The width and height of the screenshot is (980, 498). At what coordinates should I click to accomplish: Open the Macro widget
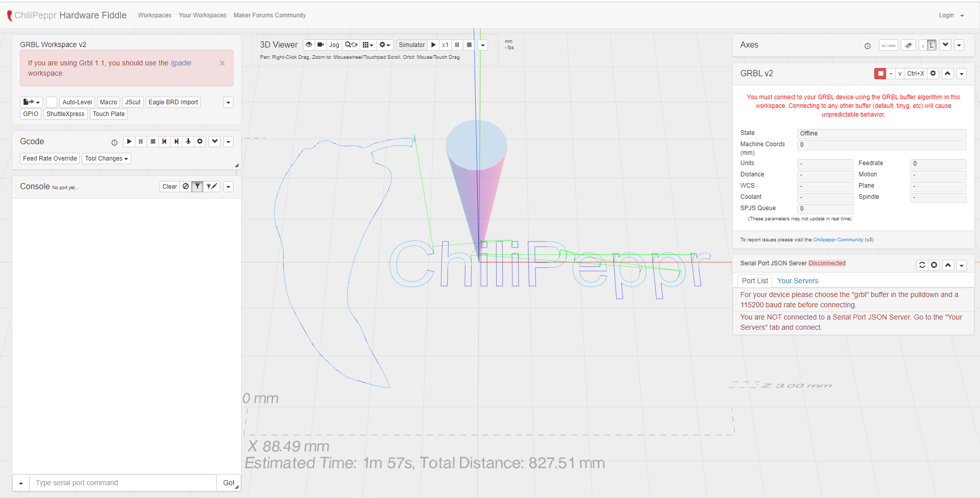pyautogui.click(x=108, y=102)
